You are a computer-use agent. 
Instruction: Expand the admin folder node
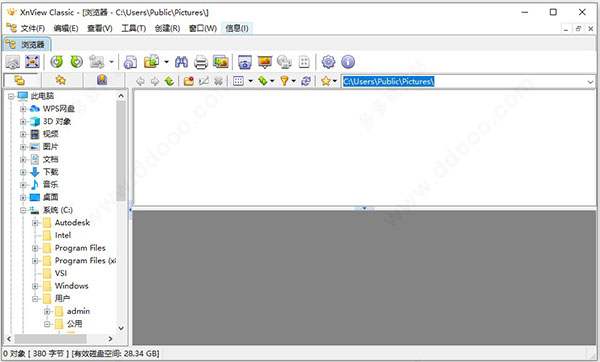47,311
